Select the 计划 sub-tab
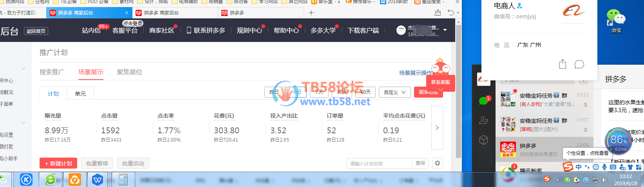Viewport: 644px width, 187px height. (x=53, y=93)
